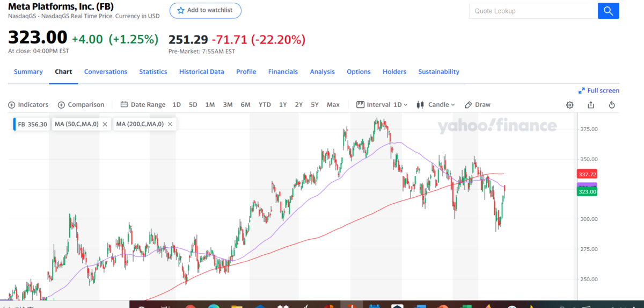The image size is (644, 308).
Task: Click the MA (50,C,MA,0) label
Action: [76, 124]
